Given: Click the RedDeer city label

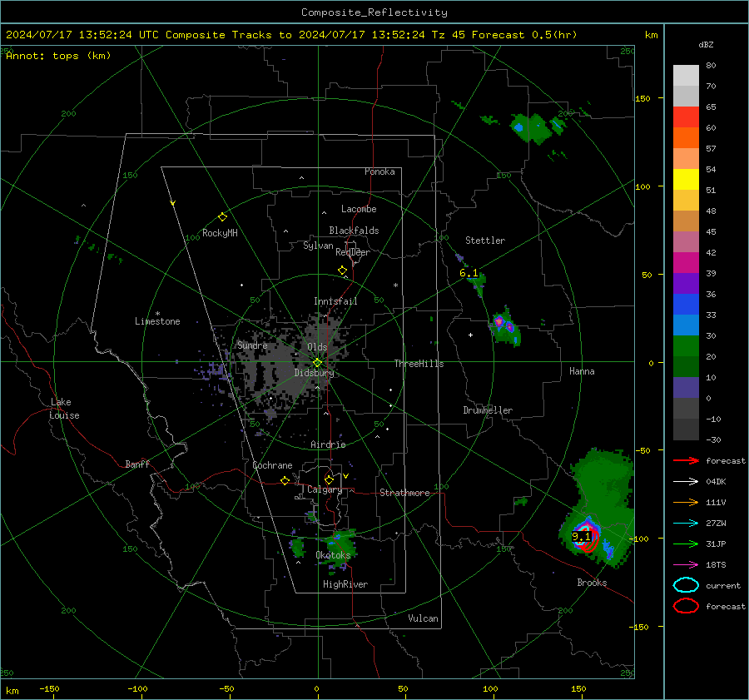Looking at the screenshot, I should click(353, 252).
